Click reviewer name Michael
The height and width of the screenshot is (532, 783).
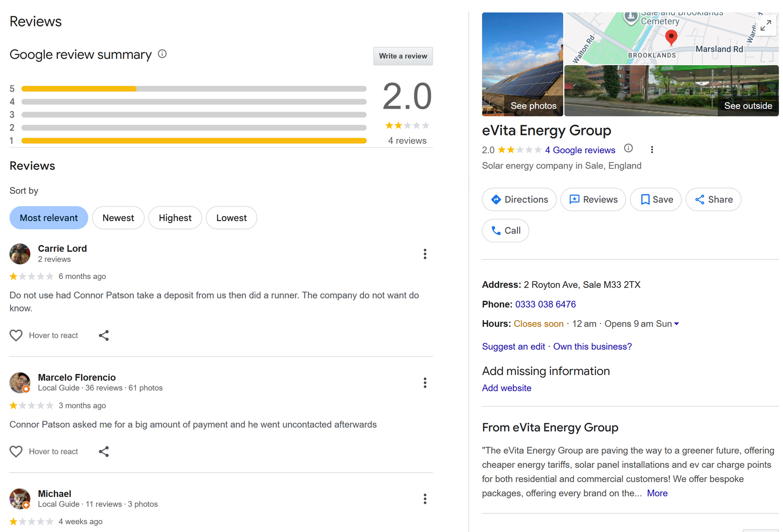55,494
